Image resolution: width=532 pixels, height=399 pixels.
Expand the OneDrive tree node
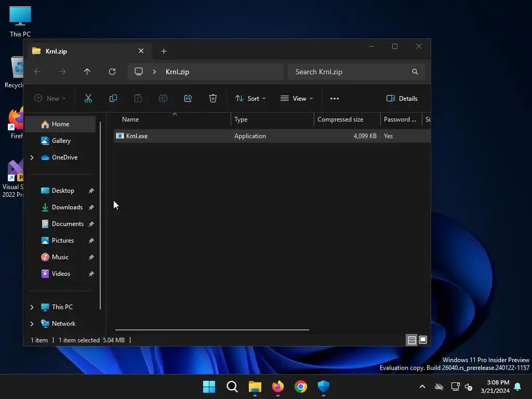point(32,157)
